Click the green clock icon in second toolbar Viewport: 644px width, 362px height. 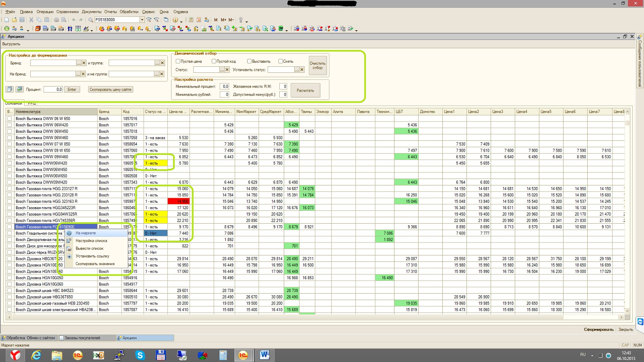6,29
